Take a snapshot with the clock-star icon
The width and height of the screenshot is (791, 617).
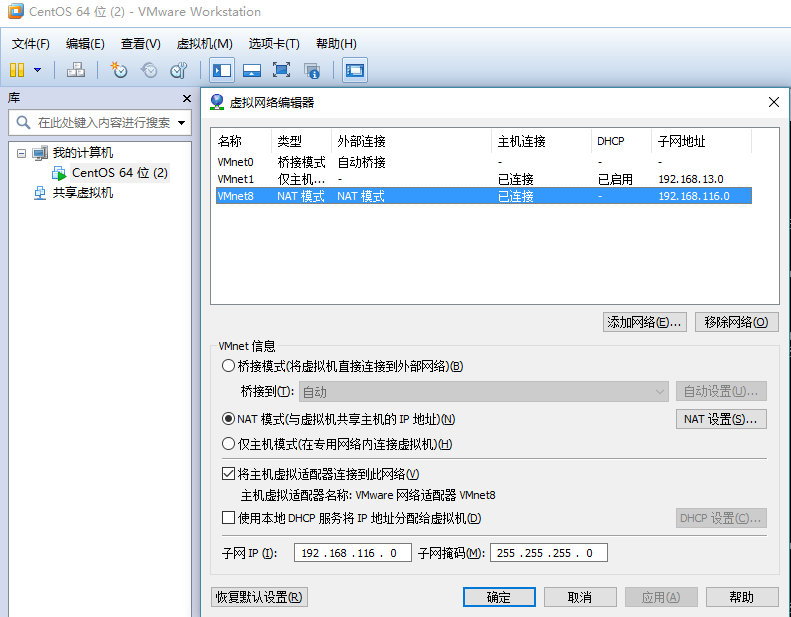119,70
